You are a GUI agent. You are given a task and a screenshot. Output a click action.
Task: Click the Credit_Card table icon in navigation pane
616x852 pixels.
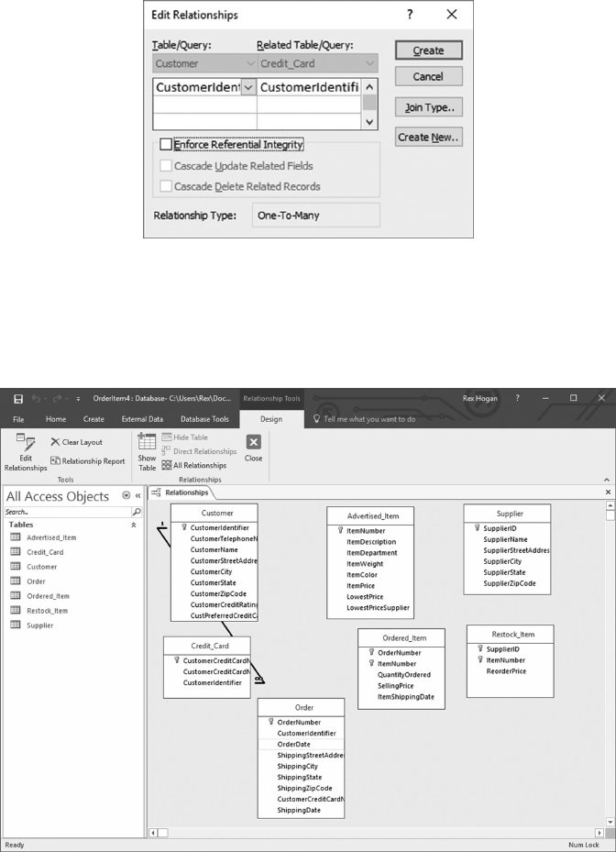(16, 552)
